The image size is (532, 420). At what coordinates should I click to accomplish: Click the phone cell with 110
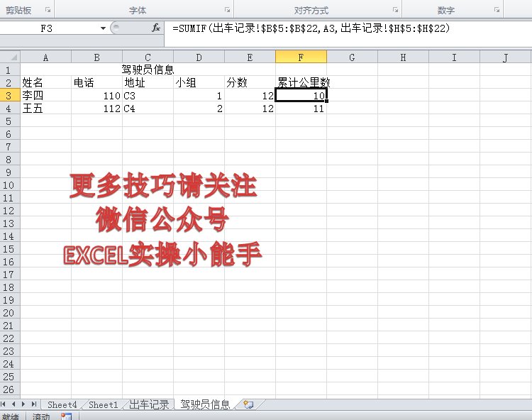[x=96, y=95]
